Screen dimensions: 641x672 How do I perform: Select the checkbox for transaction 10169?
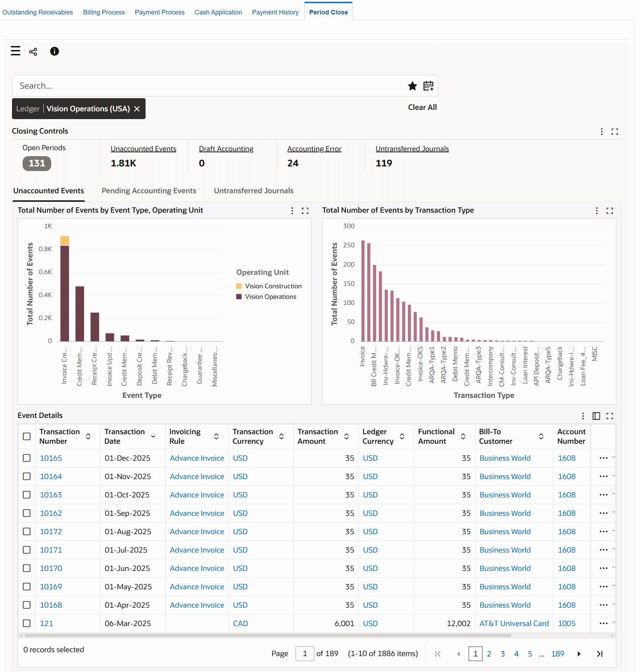pyautogui.click(x=27, y=587)
